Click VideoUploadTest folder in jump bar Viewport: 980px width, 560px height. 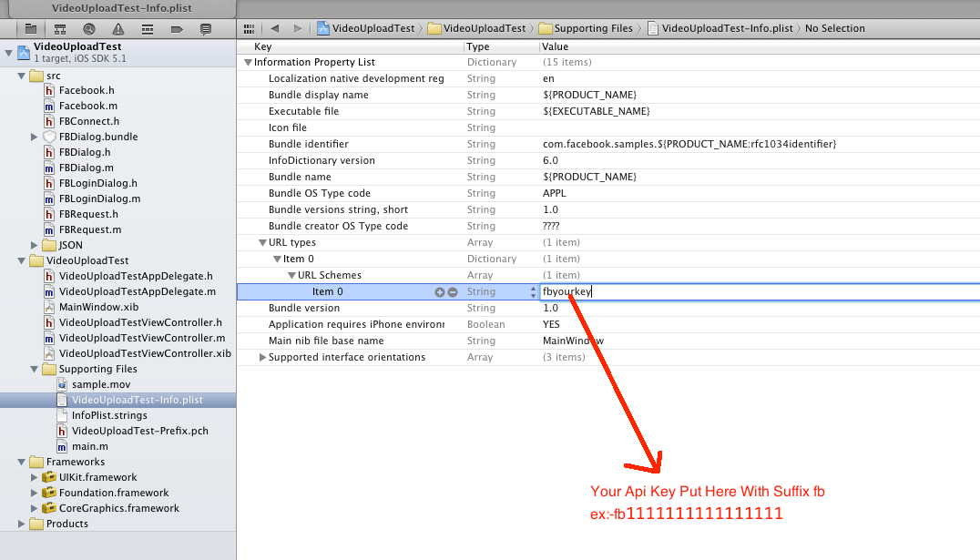point(477,28)
